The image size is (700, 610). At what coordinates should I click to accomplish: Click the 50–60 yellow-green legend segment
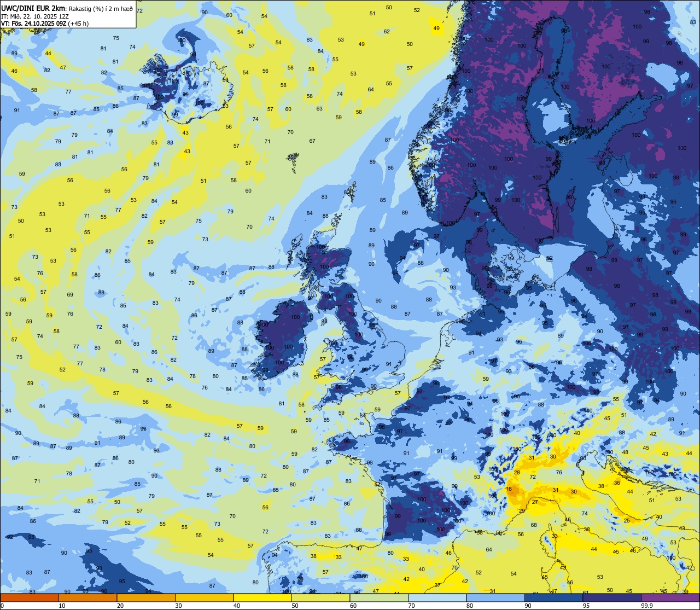[x=321, y=597]
